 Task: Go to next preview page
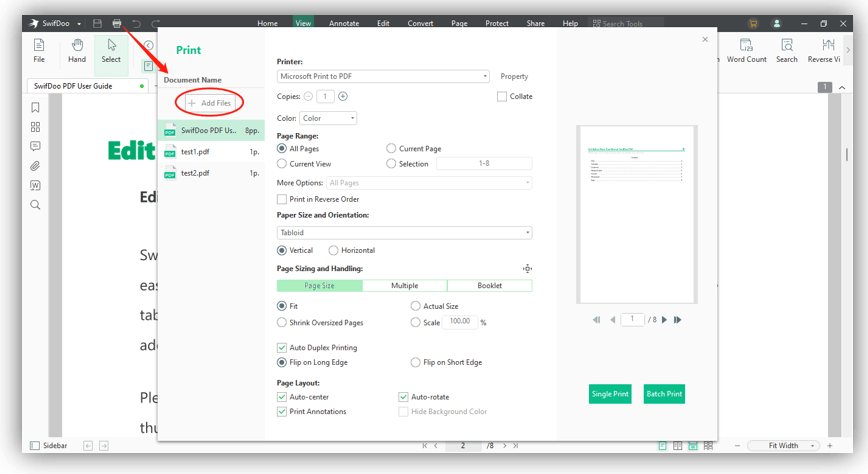click(x=664, y=320)
